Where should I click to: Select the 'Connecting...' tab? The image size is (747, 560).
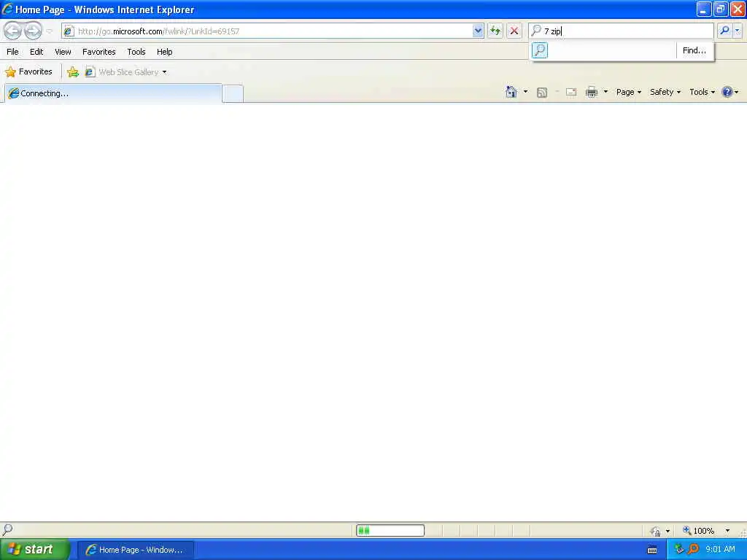[x=113, y=93]
